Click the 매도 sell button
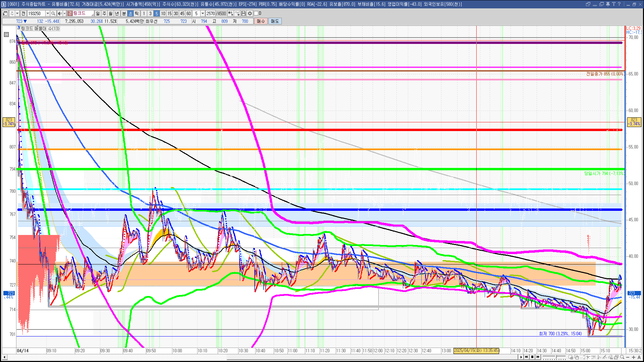 pyautogui.click(x=275, y=21)
